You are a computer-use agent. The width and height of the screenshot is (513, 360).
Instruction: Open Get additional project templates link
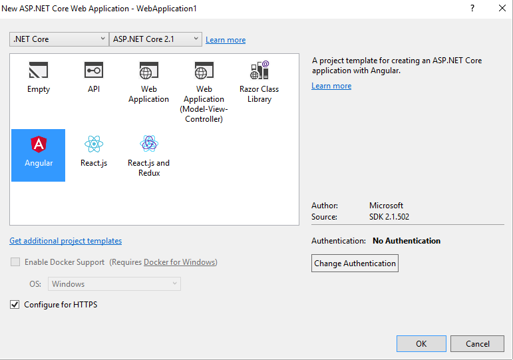(66, 241)
